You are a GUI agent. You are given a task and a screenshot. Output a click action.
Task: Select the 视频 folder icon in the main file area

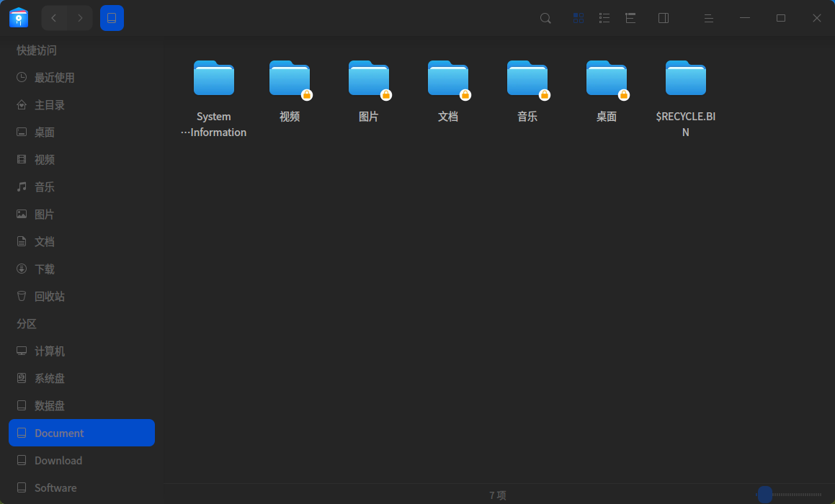[x=290, y=78]
